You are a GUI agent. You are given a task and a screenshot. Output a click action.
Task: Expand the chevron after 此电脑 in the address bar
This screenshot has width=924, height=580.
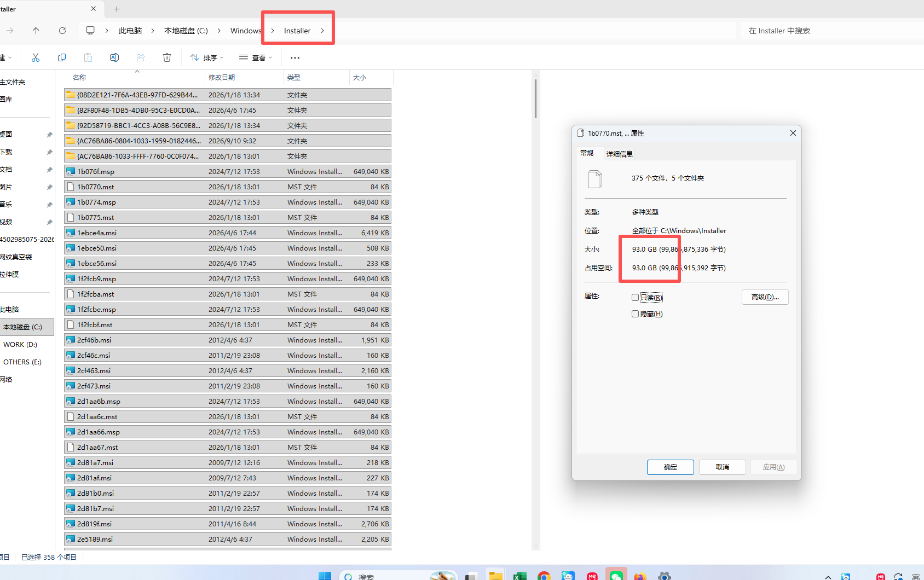[153, 31]
